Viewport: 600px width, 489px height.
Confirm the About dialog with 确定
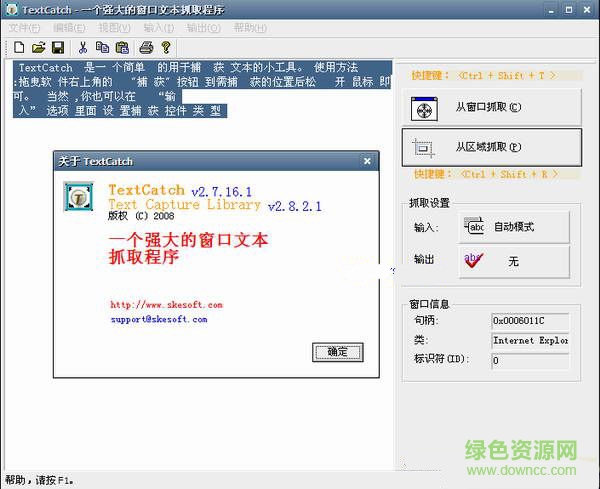[x=338, y=352]
